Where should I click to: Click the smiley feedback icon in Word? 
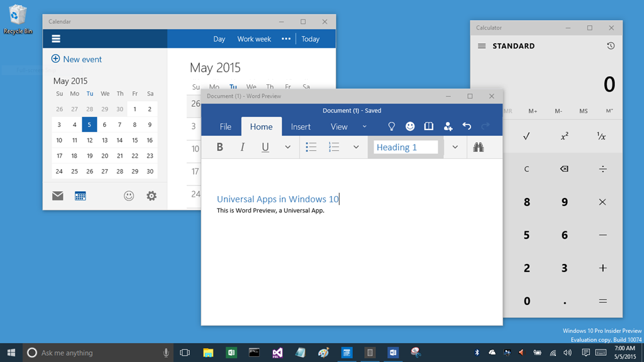point(410,126)
